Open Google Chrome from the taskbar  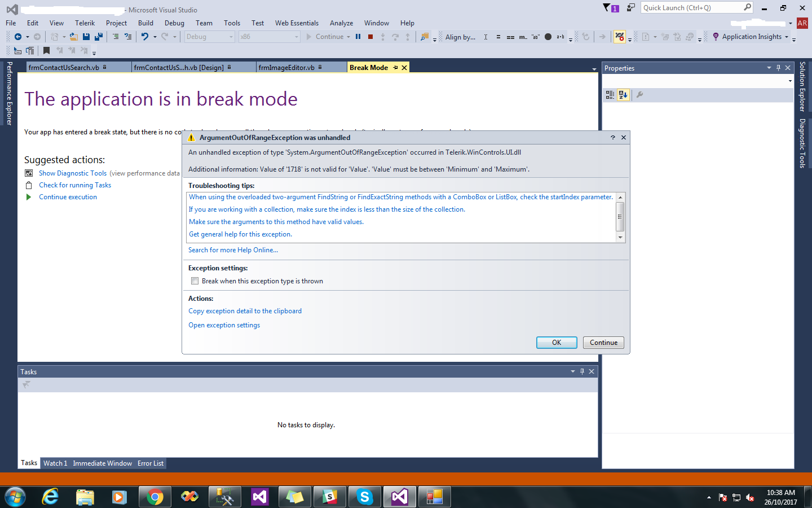coord(155,497)
